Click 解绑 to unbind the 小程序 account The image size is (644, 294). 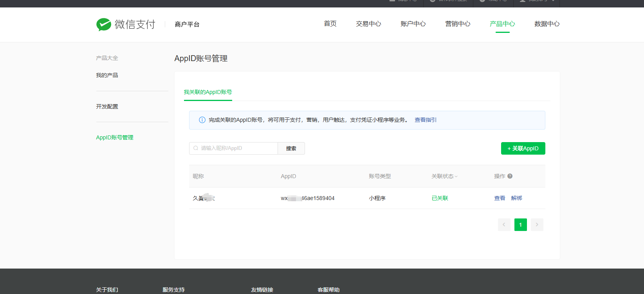point(516,198)
